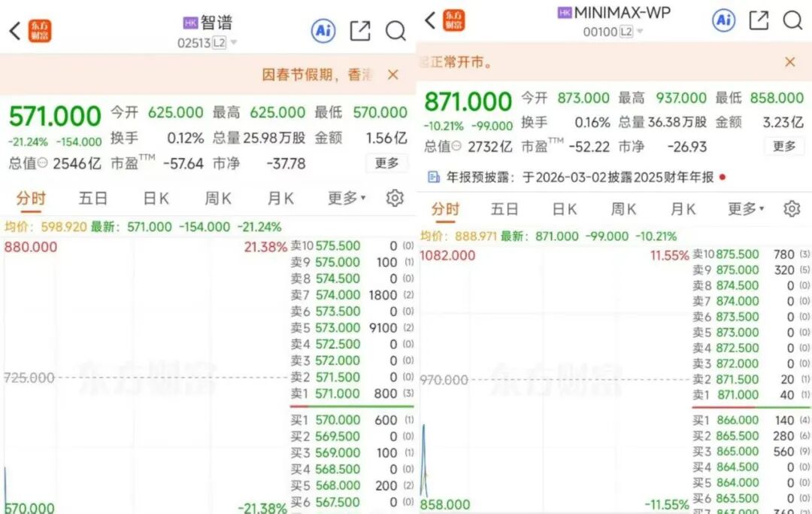Image resolution: width=812 pixels, height=514 pixels.
Task: Select the 卖7 574.000 order row
Action: [x=352, y=295]
